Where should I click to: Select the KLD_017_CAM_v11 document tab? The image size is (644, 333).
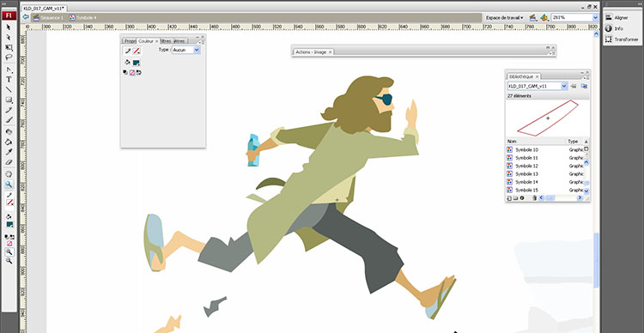44,9
